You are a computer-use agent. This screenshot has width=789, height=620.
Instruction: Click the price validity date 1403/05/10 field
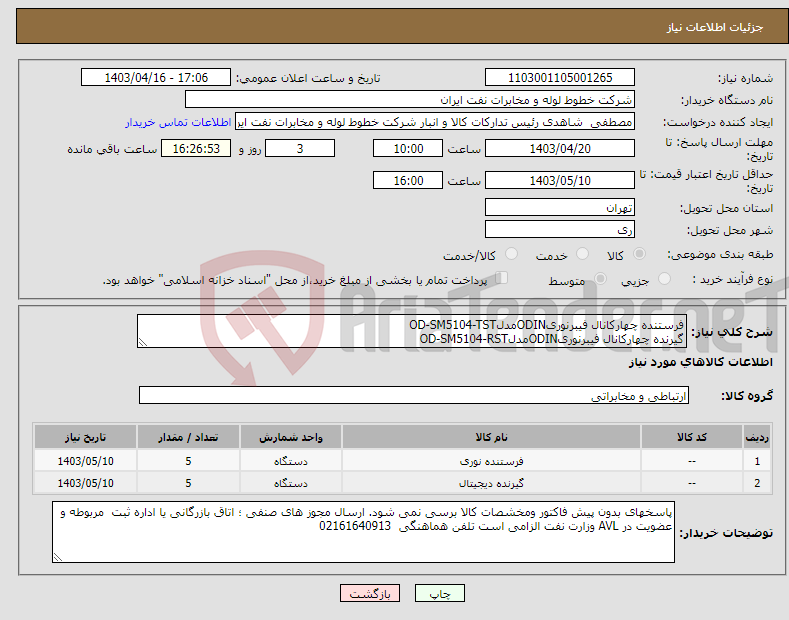point(560,180)
